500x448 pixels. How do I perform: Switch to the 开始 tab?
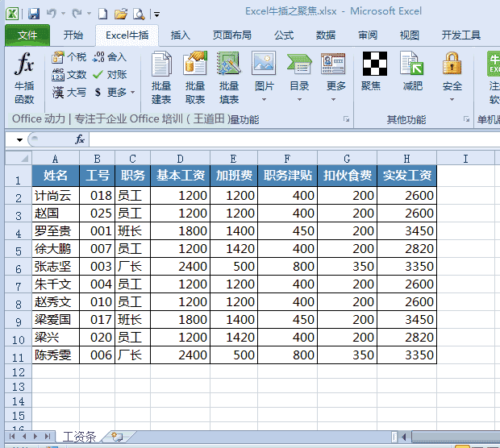coord(73,35)
